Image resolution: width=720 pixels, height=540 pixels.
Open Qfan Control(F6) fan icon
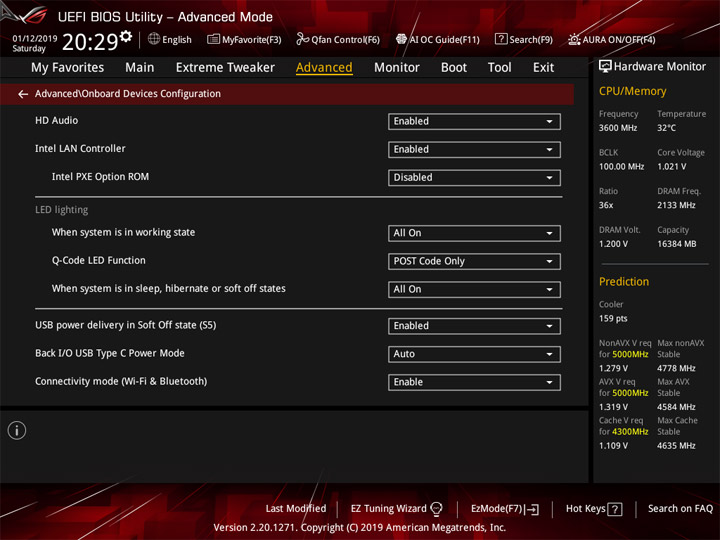click(x=302, y=39)
